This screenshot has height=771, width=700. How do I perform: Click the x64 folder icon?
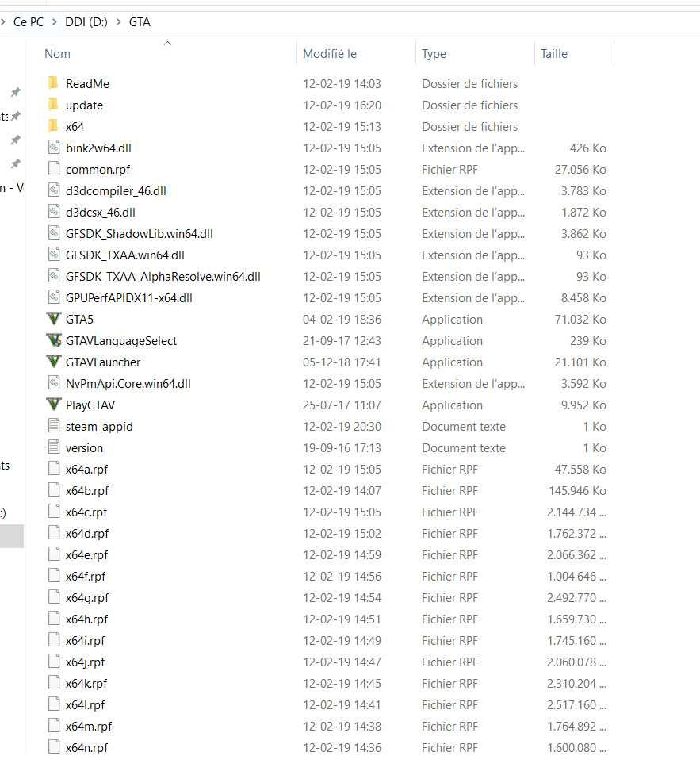(x=54, y=126)
